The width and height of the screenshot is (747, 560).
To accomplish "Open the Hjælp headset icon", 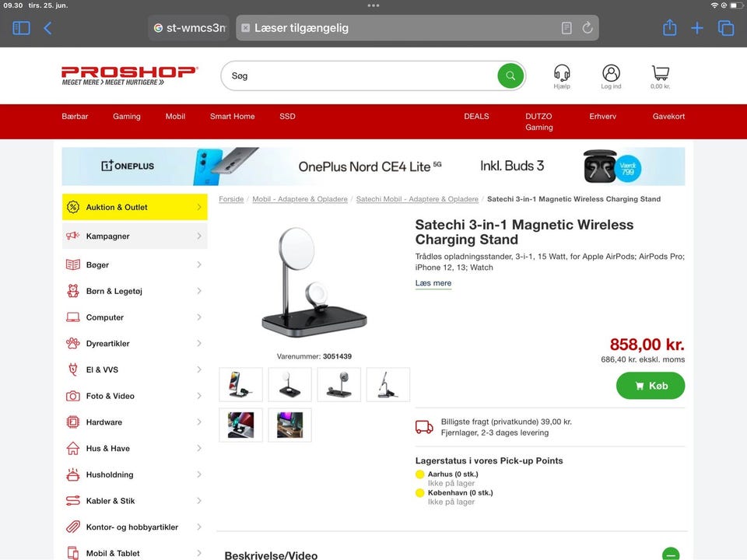I will coord(562,73).
